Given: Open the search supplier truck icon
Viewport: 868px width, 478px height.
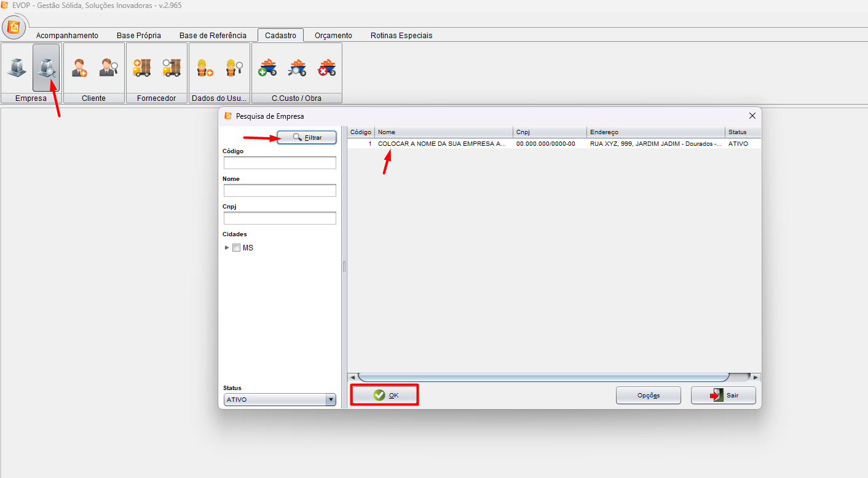Looking at the screenshot, I should pyautogui.click(x=172, y=68).
